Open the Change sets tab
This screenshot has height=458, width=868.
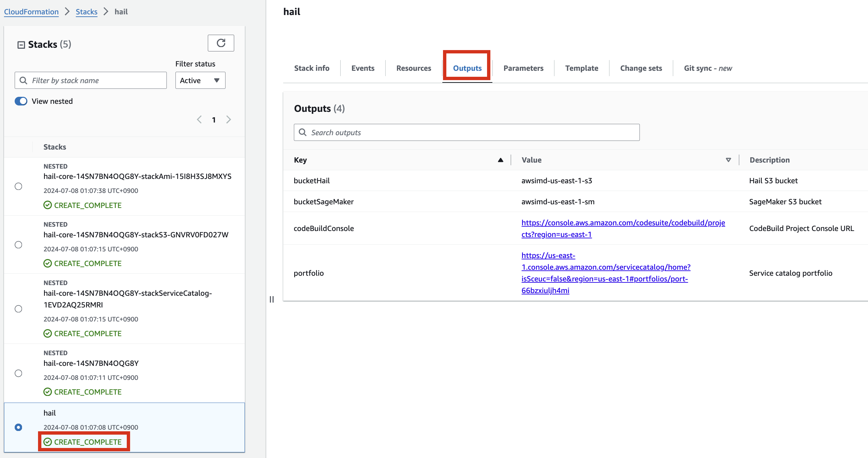point(641,68)
